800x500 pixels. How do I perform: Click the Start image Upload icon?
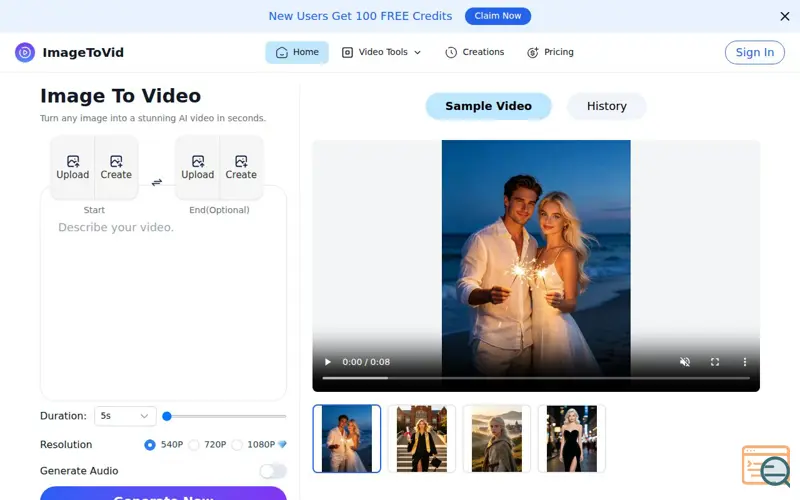[x=73, y=161]
